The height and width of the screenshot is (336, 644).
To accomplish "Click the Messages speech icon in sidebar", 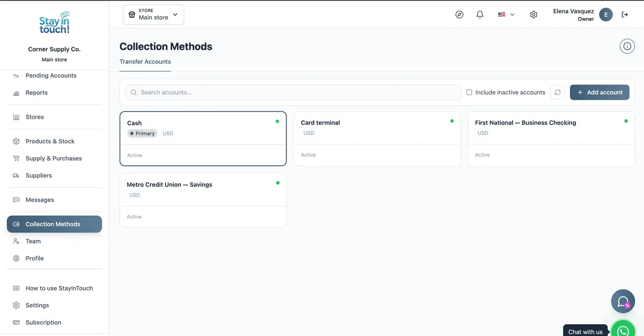I will tap(16, 200).
